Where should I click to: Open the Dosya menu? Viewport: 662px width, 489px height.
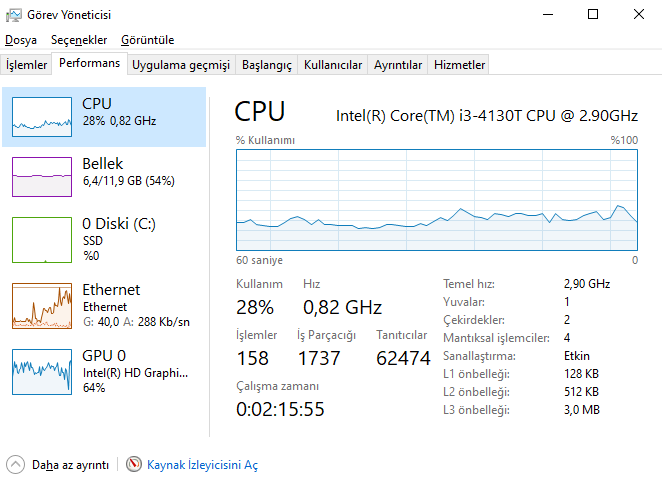(x=21, y=40)
